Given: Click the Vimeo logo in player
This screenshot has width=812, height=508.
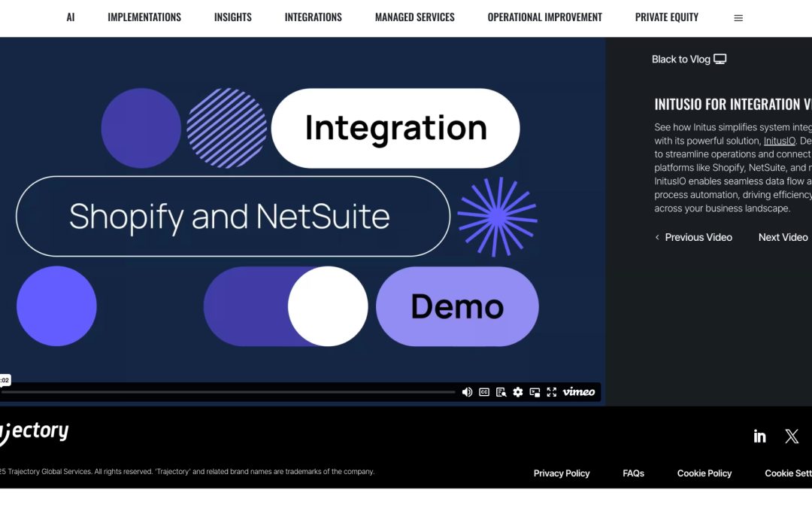Looking at the screenshot, I should [579, 392].
